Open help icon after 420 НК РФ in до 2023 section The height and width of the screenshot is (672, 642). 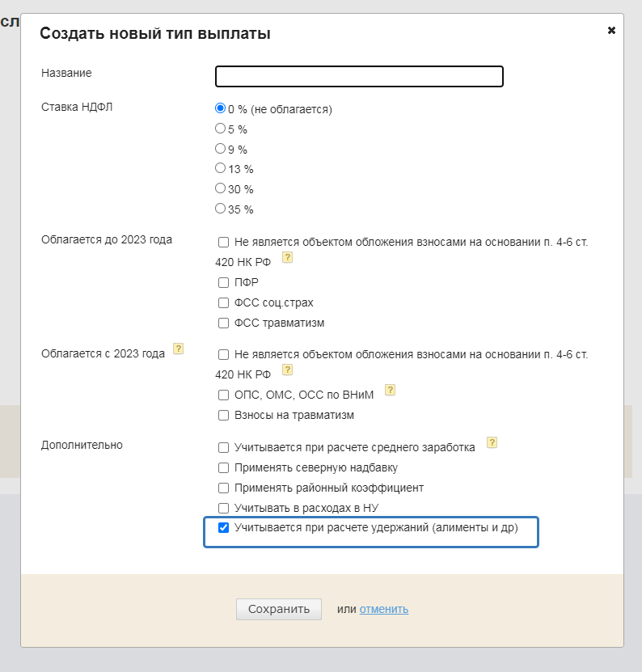point(286,258)
